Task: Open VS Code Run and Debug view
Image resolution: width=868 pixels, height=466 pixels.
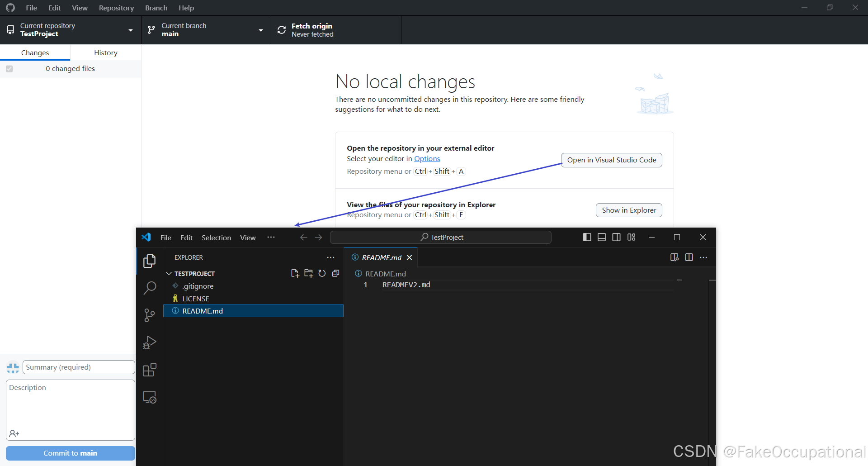Action: click(x=150, y=342)
